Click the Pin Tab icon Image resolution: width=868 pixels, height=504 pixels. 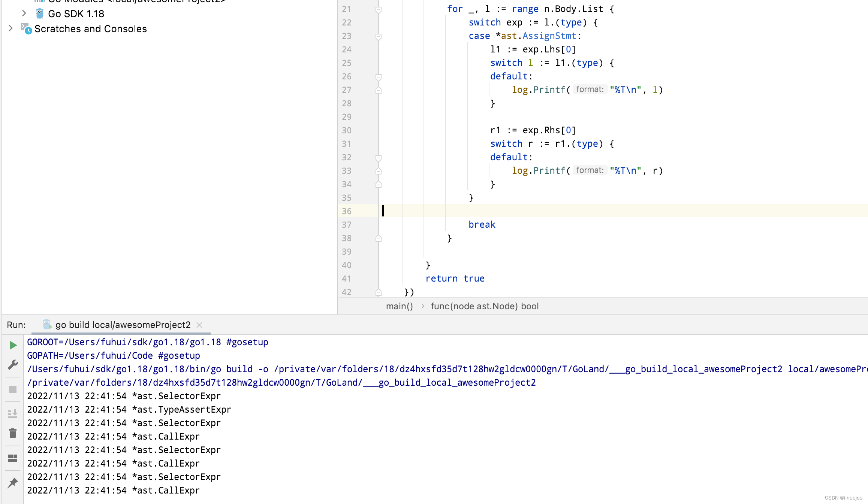click(13, 483)
